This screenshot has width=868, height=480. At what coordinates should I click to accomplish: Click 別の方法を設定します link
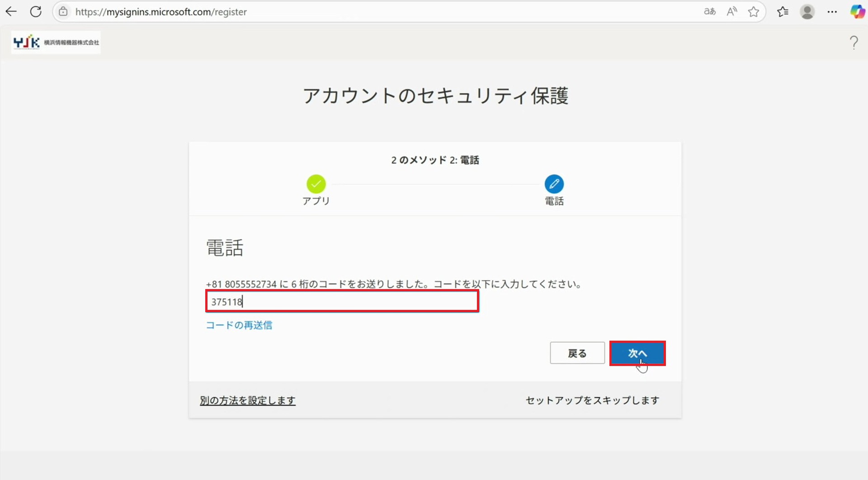click(x=247, y=400)
